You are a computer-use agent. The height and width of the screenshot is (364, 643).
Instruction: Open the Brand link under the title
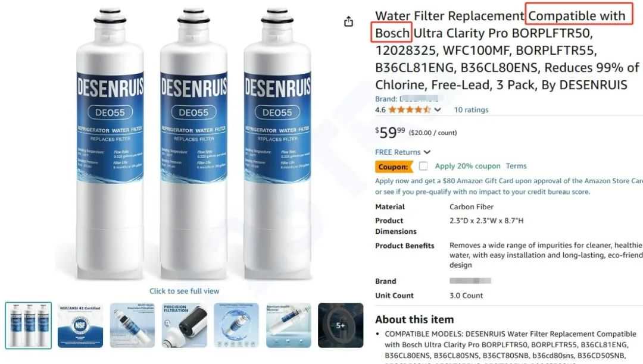coord(407,99)
